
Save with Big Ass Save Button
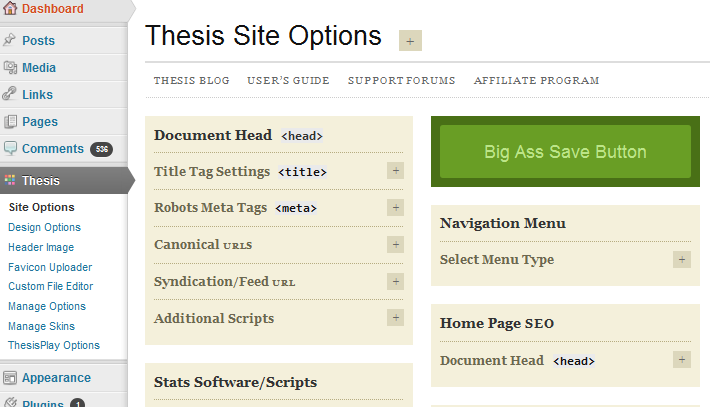pyautogui.click(x=565, y=151)
